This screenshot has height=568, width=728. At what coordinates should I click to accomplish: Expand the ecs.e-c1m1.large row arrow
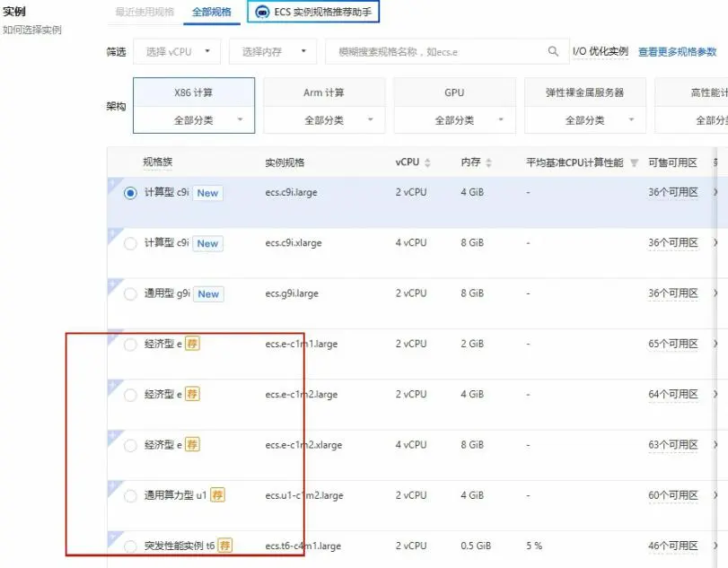tap(715, 344)
